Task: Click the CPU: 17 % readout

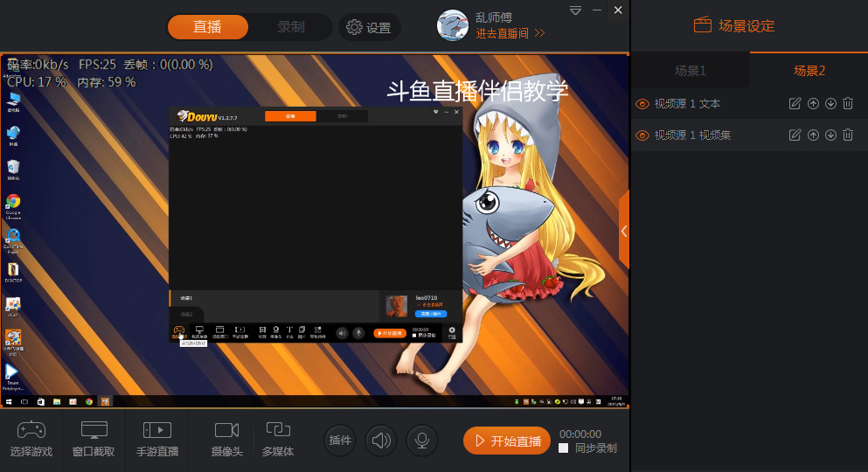Action: [x=37, y=82]
